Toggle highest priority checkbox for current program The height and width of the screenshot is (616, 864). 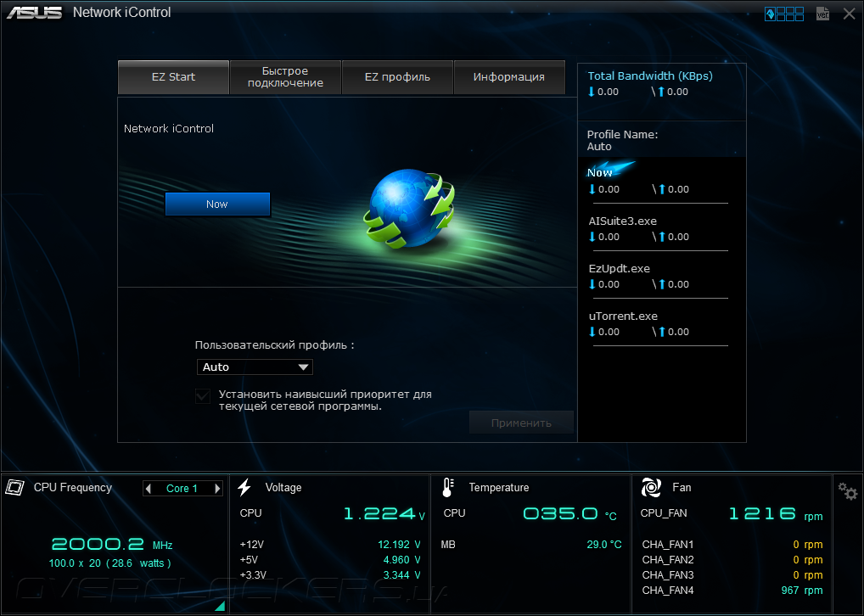point(203,396)
